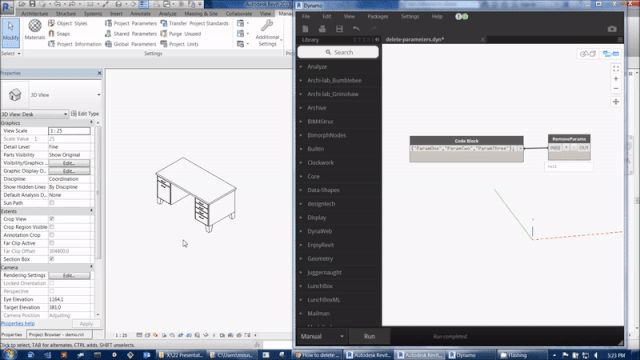640x360 pixels.
Task: Open Dynamo run mode Manual dropdown
Action: tap(322, 336)
